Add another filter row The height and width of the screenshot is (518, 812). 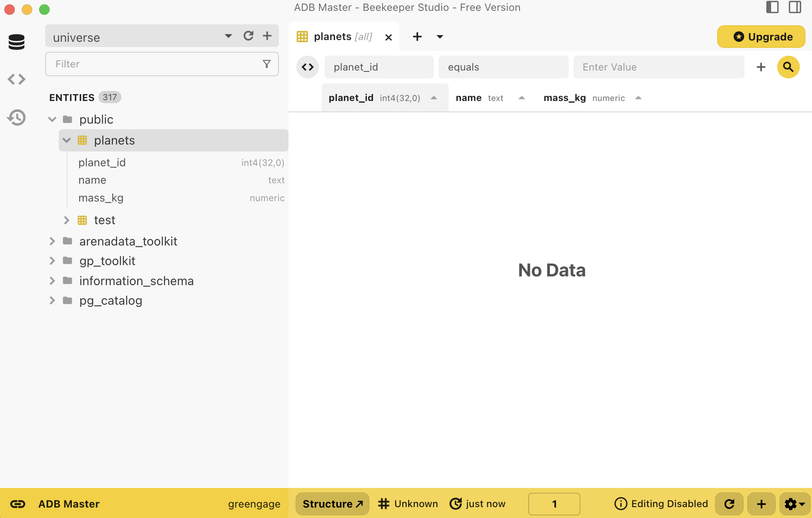click(x=761, y=67)
